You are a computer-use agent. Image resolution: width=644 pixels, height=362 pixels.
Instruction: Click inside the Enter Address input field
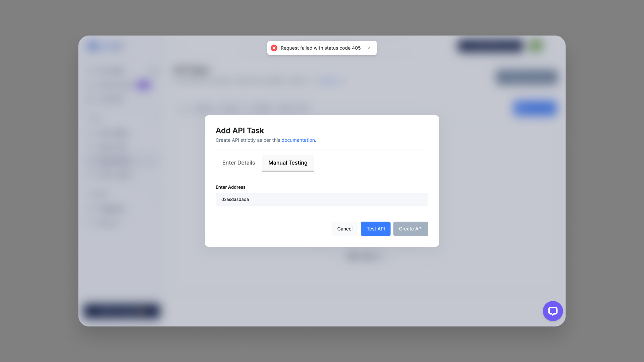click(x=322, y=199)
